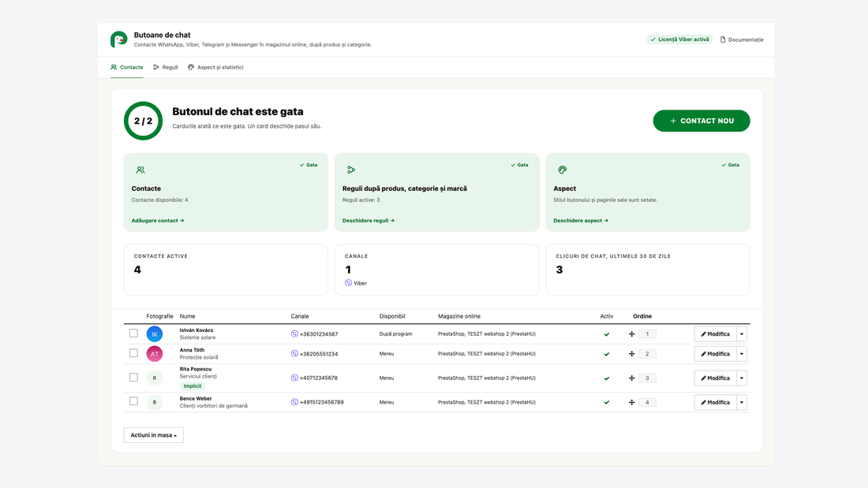Click the green parrot app logo
Screen dimensions: 868x488
coord(118,39)
